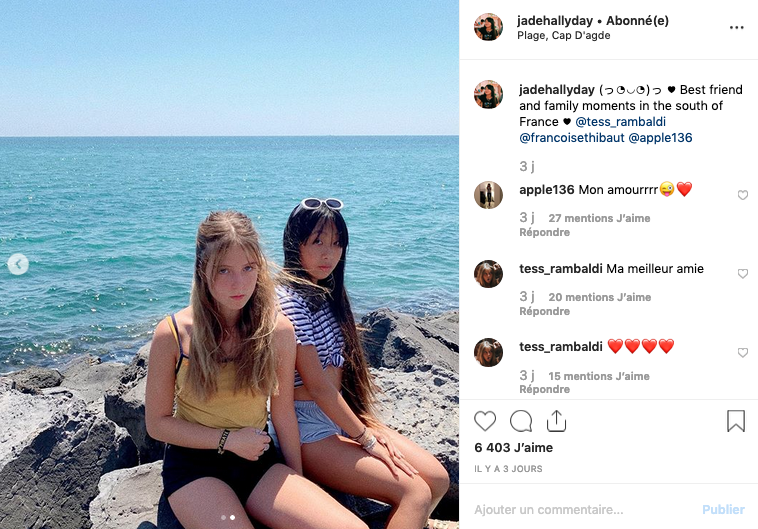This screenshot has width=758, height=529.
Task: Like the post with the heart icon
Action: point(485,421)
